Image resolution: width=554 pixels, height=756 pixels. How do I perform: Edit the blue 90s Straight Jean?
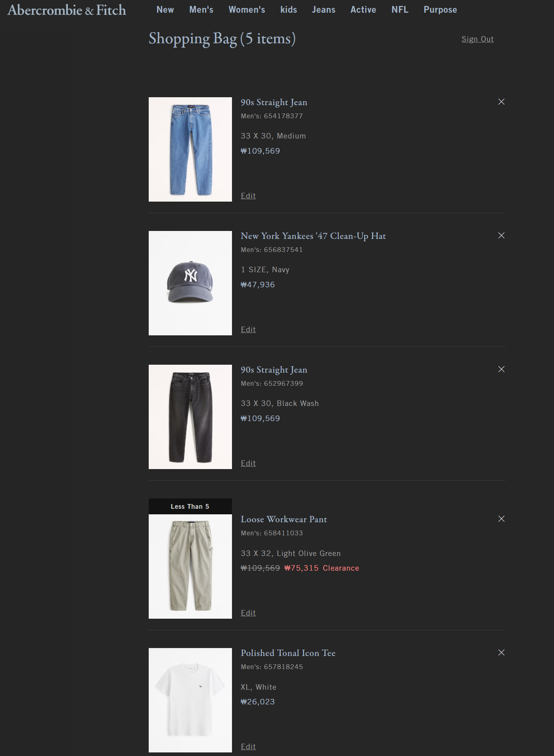coord(248,196)
